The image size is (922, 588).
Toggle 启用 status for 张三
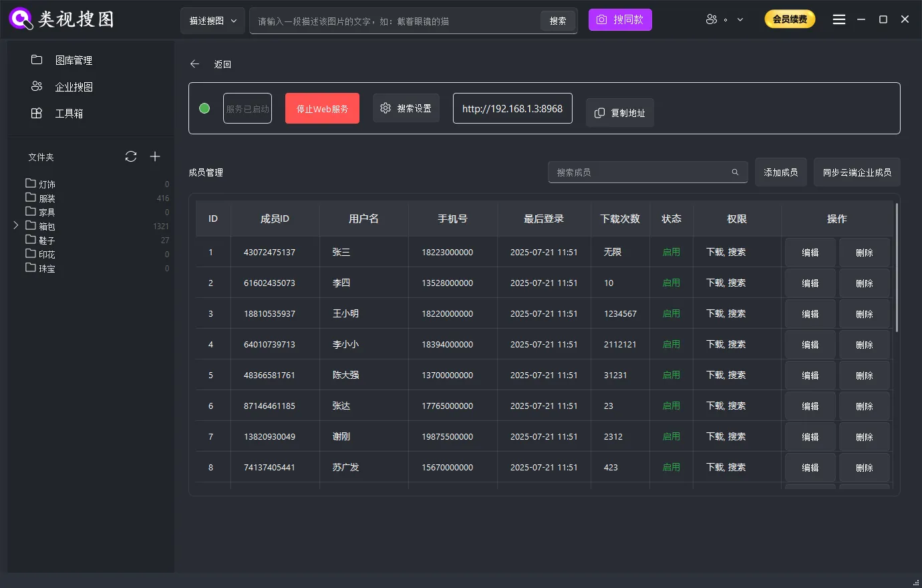671,252
